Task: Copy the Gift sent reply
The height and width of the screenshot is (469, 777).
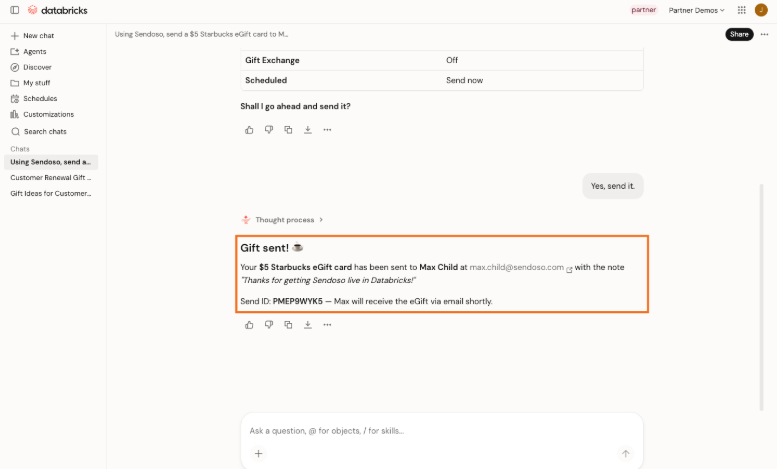Action: tap(288, 325)
